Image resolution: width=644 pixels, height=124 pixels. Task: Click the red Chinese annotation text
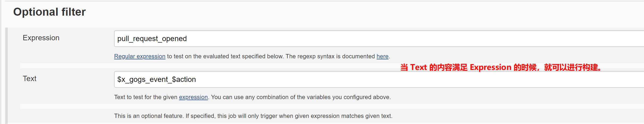point(501,67)
